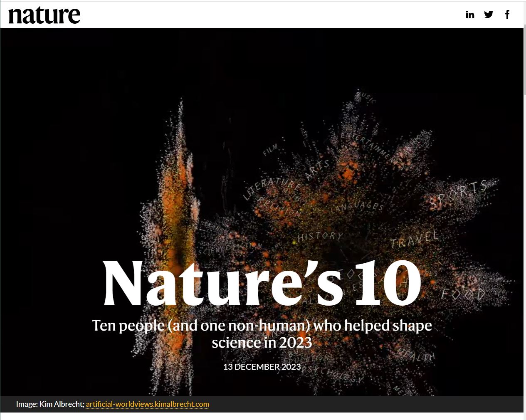Click the Nature's 10 headline
526x420 pixels.
tap(262, 283)
